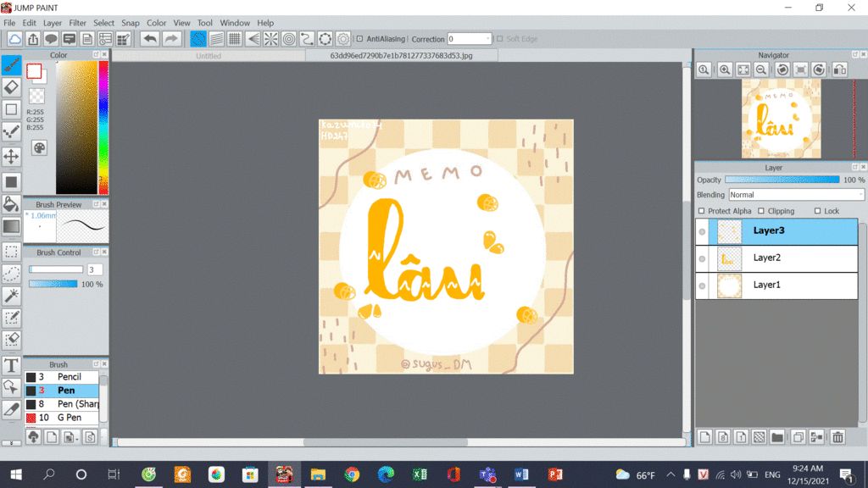Open the cloud icon in toolbar
Image resolution: width=868 pixels, height=488 pixels.
click(x=14, y=39)
